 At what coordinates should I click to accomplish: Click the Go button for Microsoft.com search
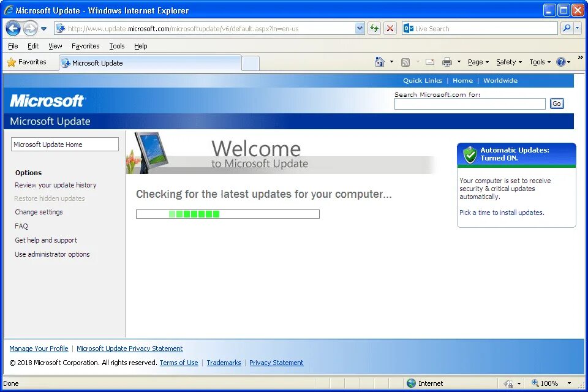556,103
